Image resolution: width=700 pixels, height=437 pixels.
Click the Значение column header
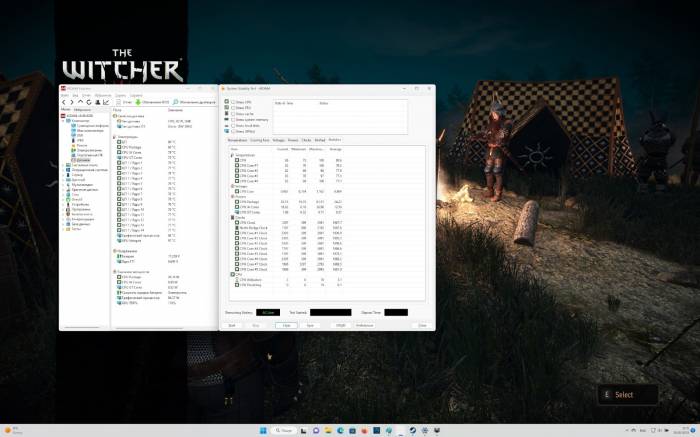pyautogui.click(x=175, y=110)
